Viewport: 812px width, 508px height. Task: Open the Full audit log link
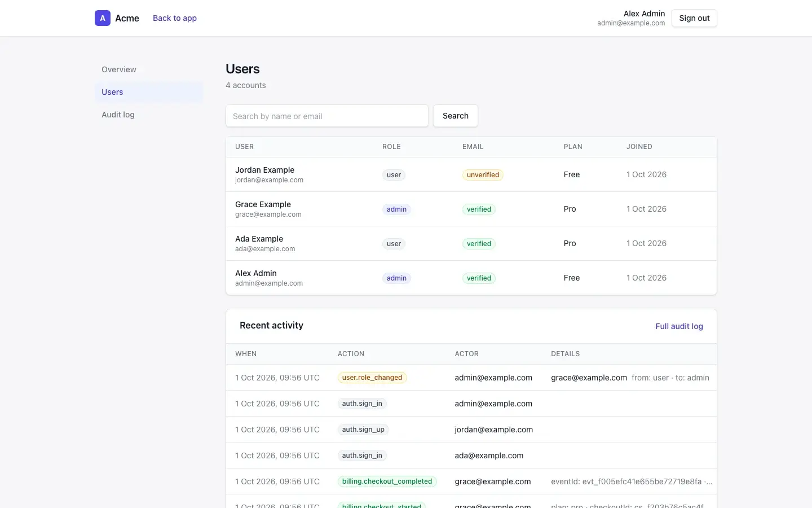(x=679, y=326)
